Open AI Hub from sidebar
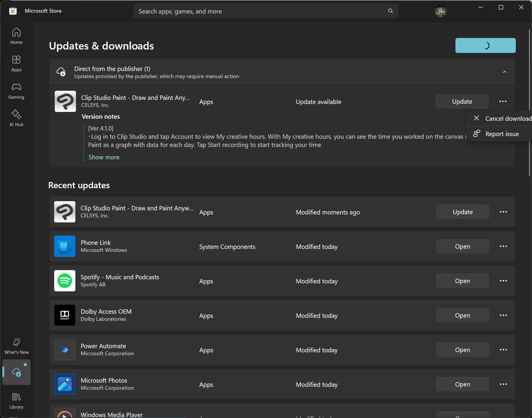The height and width of the screenshot is (418, 532). pos(16,118)
